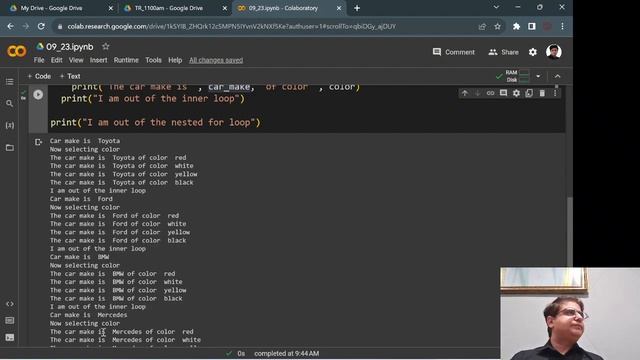This screenshot has height=360, width=640.
Task: Open the View menu
Action: click(76, 60)
